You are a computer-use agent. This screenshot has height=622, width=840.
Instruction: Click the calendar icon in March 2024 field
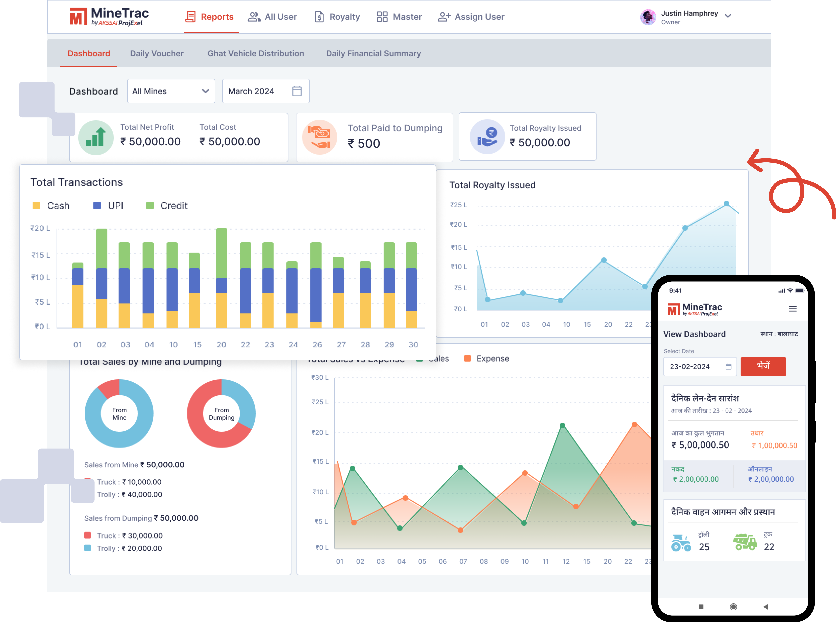click(297, 91)
